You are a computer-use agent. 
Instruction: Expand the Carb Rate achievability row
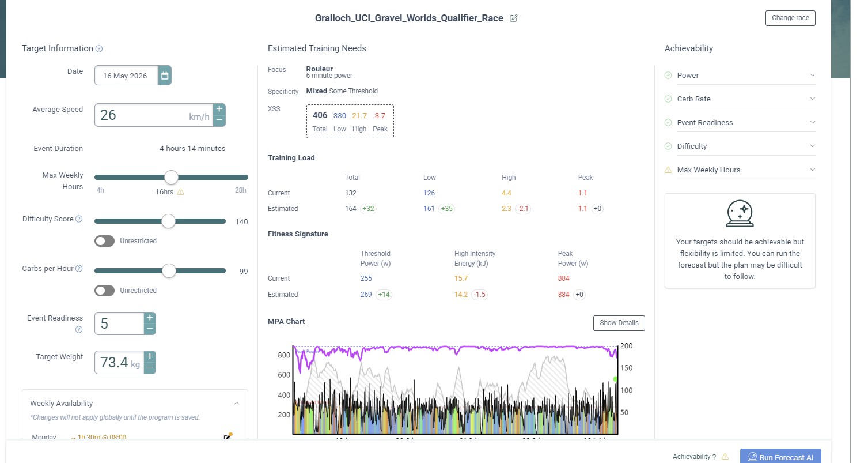[812, 99]
